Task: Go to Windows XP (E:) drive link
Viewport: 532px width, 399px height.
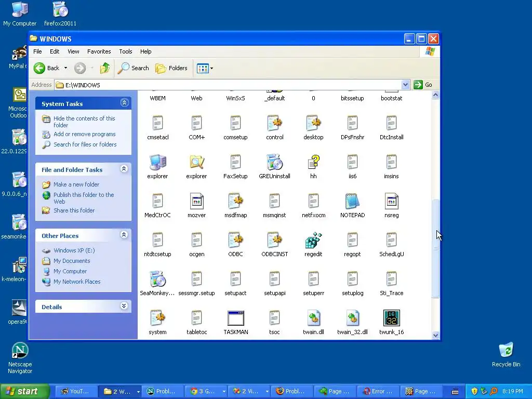Action: [x=74, y=251]
